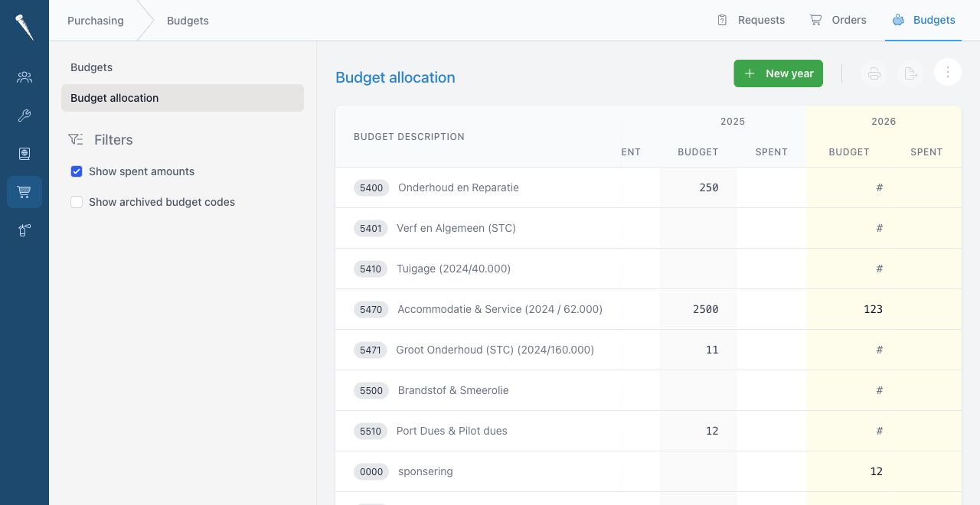
Task: Click Verf en Algemeen (STC) text
Action: tap(456, 228)
